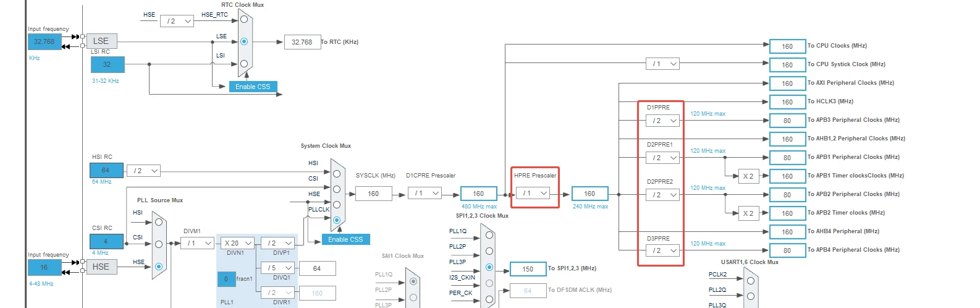Click the To AXI Peripheral Clocks value

tap(787, 83)
